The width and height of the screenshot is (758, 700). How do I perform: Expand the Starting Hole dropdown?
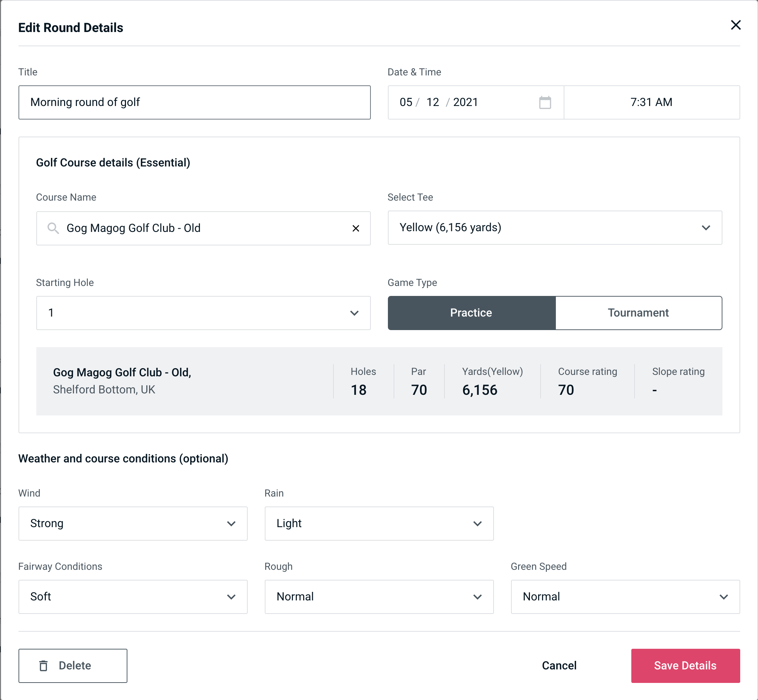tap(203, 313)
